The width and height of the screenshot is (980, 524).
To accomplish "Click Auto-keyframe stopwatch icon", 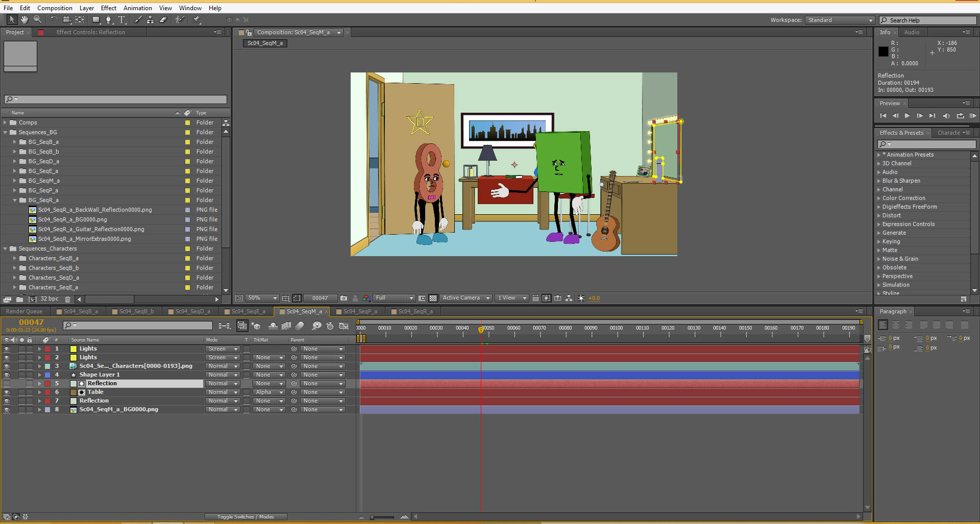I will pyautogui.click(x=330, y=326).
